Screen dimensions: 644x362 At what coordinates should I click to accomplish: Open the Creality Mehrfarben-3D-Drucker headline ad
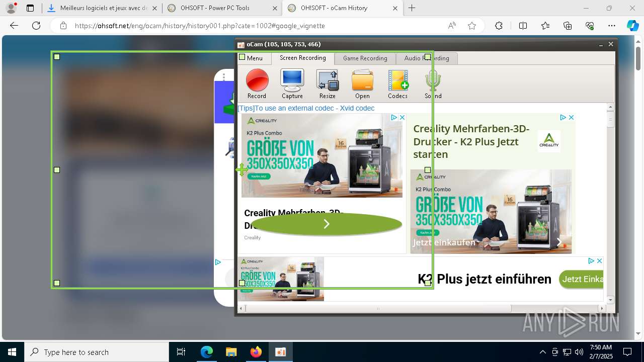click(471, 141)
